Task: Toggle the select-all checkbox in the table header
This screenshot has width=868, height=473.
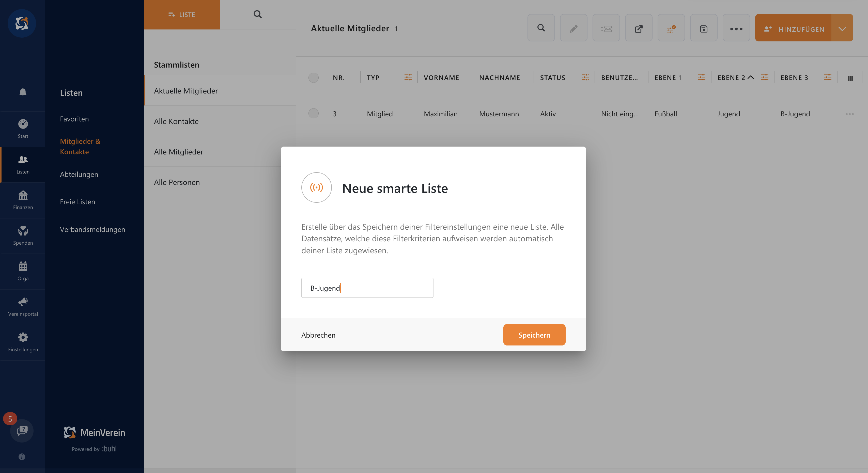Action: (313, 77)
